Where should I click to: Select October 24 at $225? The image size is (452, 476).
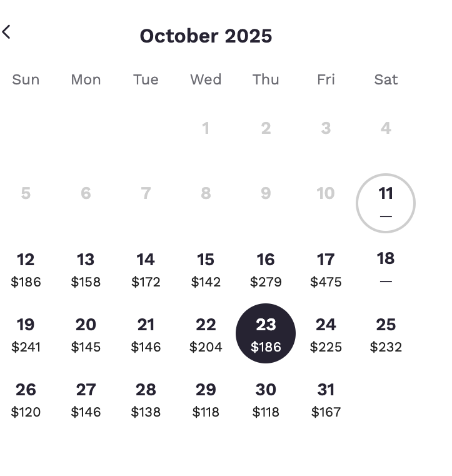click(x=326, y=334)
